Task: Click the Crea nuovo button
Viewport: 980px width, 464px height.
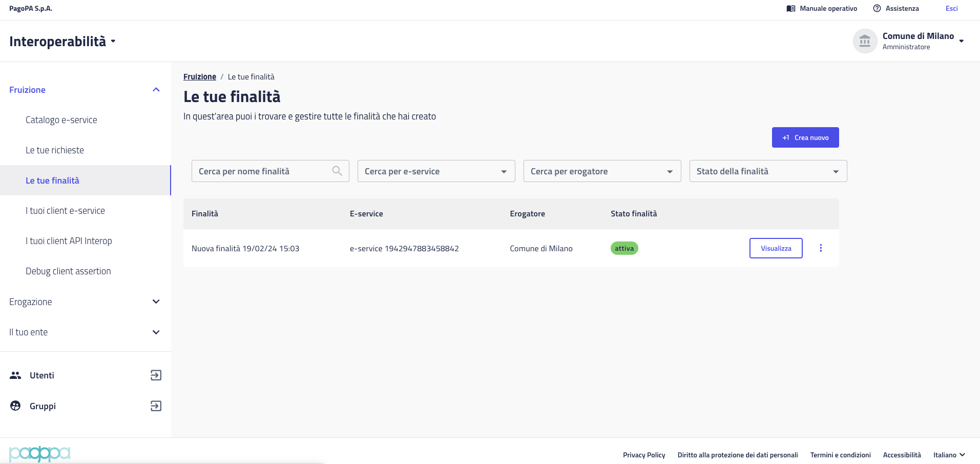Action: (805, 137)
